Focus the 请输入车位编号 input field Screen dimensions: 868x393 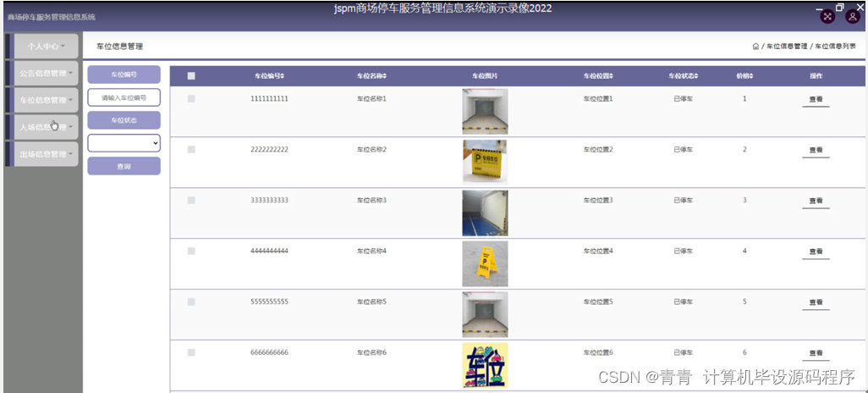(x=124, y=97)
